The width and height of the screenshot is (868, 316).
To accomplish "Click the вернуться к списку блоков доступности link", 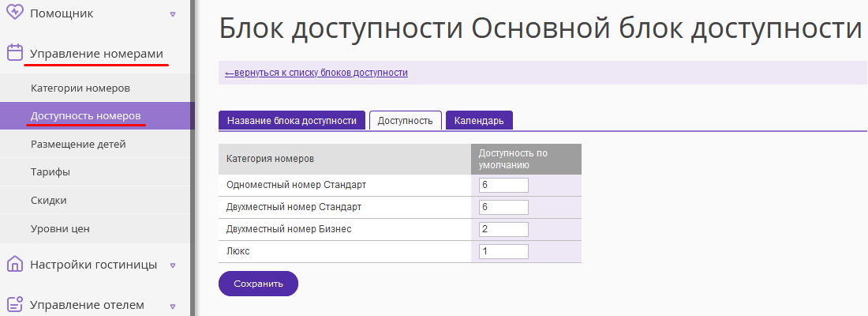I will [316, 73].
